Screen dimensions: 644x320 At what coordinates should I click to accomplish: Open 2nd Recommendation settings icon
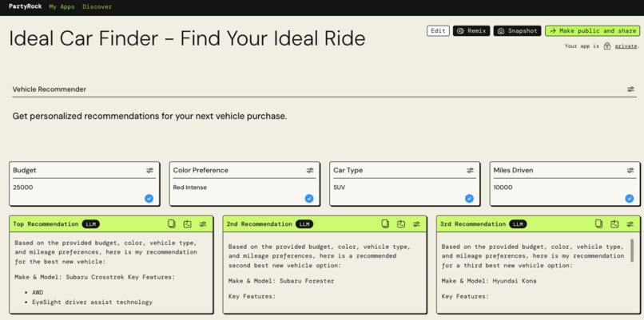click(416, 224)
